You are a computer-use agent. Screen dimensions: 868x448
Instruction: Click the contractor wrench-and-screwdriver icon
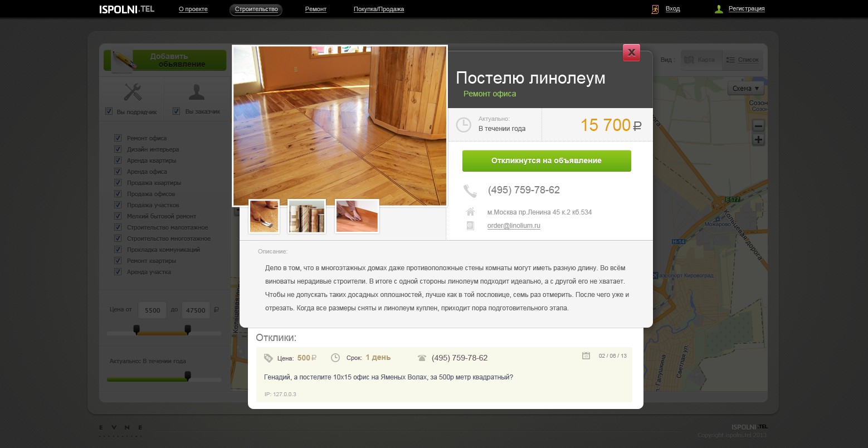[132, 92]
